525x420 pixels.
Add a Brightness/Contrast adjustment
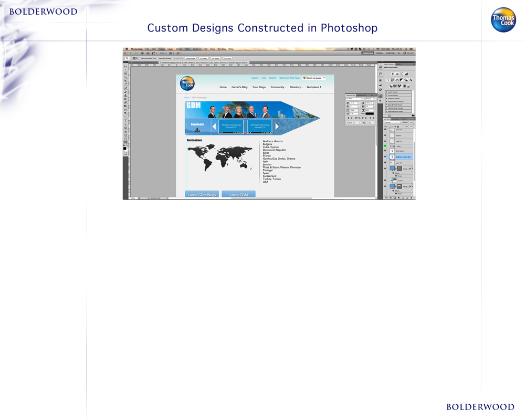(x=393, y=73)
